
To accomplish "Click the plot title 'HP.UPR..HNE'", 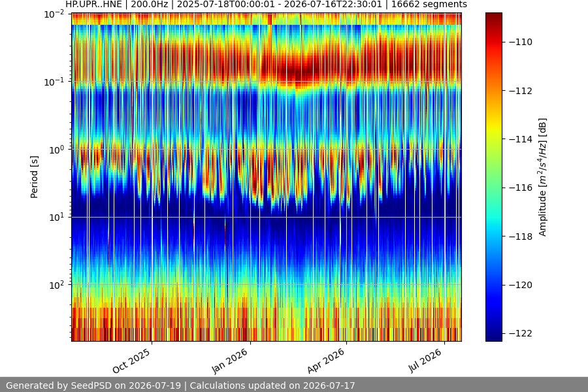I will tap(93, 5).
